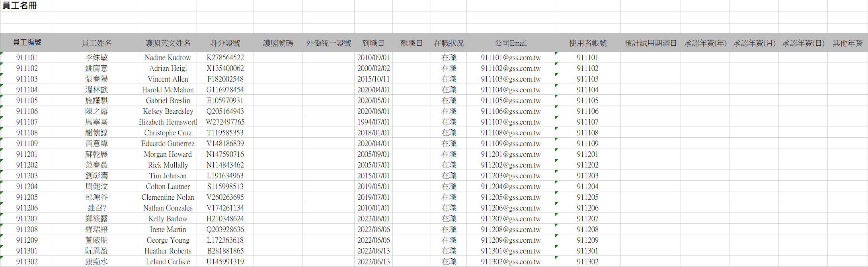This screenshot has height=267, width=868.
Task: Click the 公司Email column header
Action: coord(511,43)
